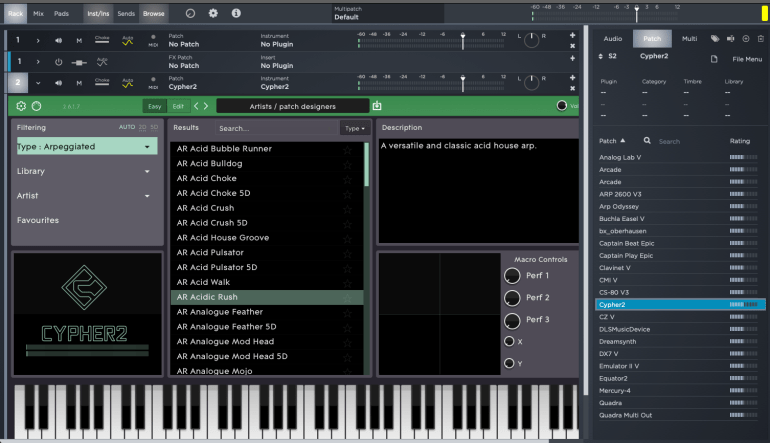Open the gear settings icon in top toolbar
This screenshot has width=770, height=443.
tap(213, 13)
